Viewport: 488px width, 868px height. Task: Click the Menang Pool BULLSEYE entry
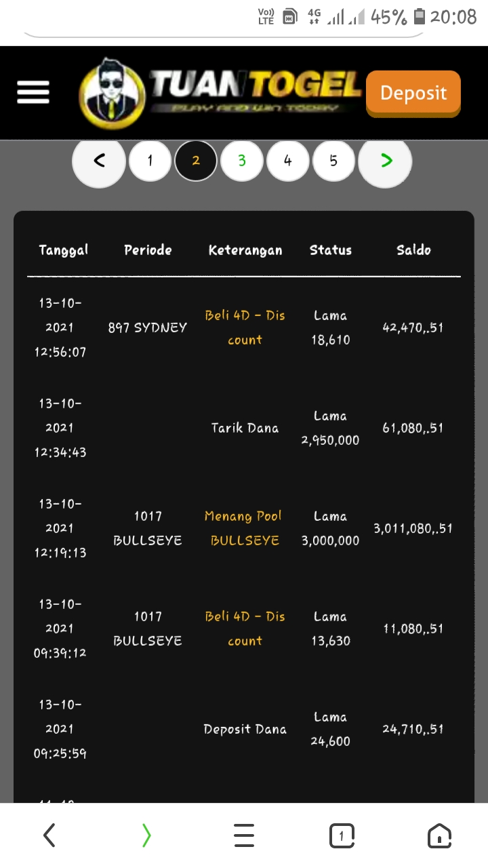(244, 528)
